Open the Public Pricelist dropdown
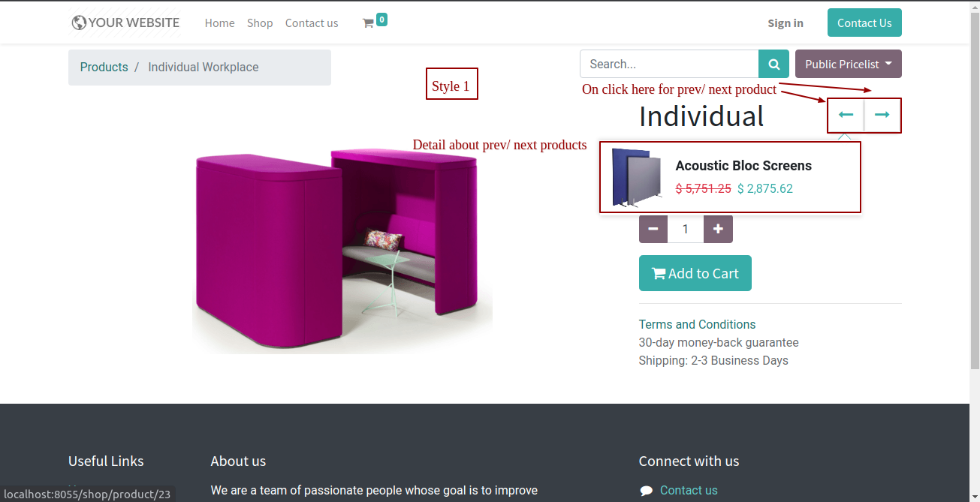Viewport: 980px width, 502px height. [x=849, y=64]
